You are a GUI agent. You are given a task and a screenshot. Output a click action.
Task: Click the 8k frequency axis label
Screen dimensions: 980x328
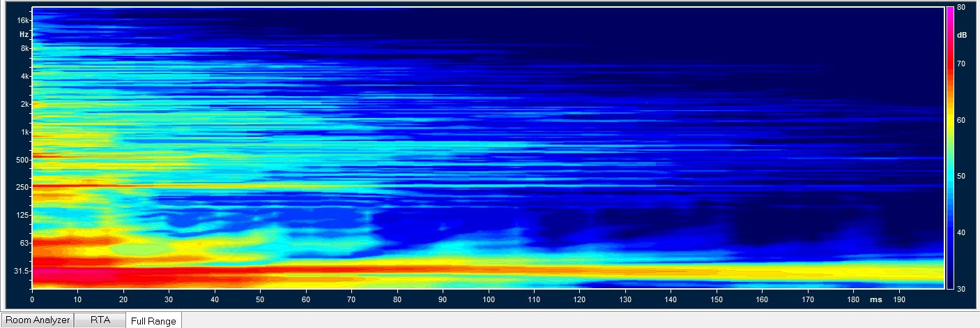click(x=25, y=48)
